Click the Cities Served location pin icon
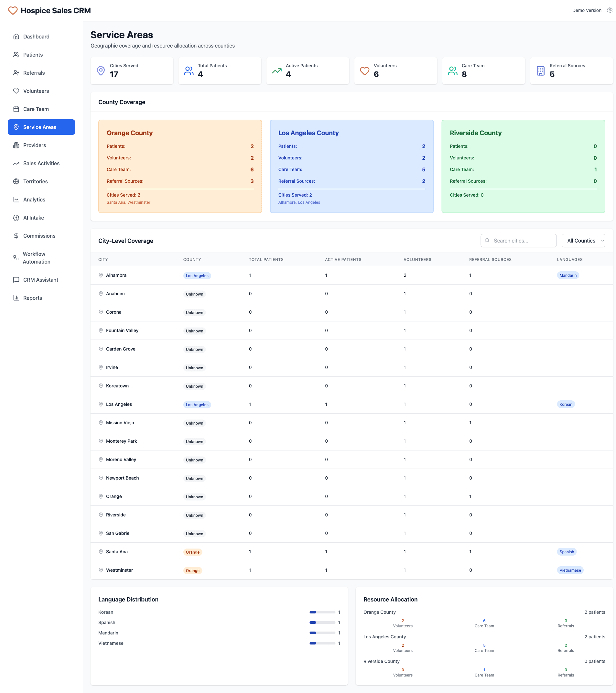 click(101, 70)
